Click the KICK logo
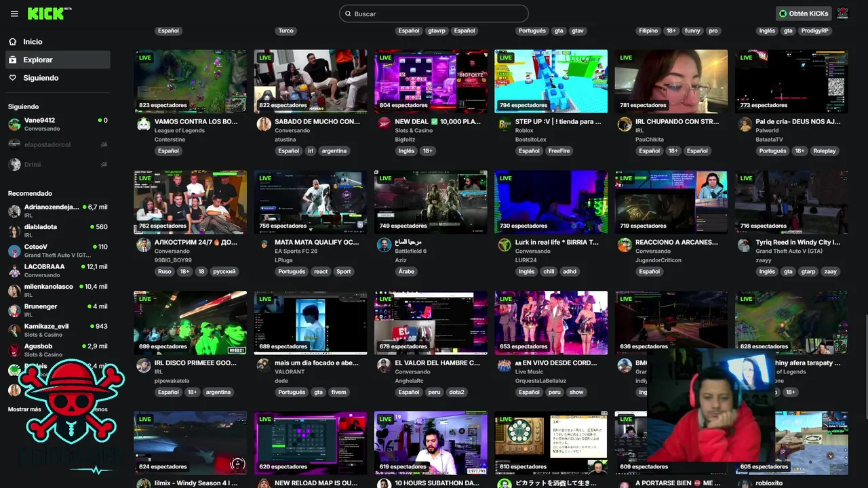This screenshot has width=868, height=488. click(x=50, y=14)
